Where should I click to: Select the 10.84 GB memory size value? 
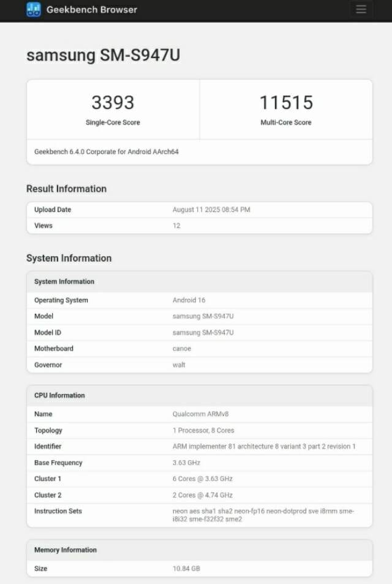tap(186, 569)
